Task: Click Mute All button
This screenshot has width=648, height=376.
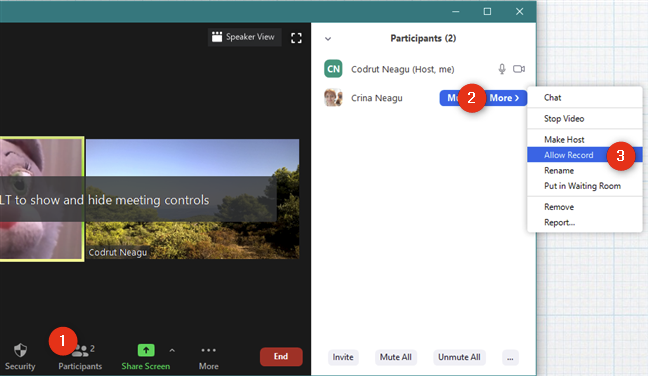Action: click(x=395, y=357)
